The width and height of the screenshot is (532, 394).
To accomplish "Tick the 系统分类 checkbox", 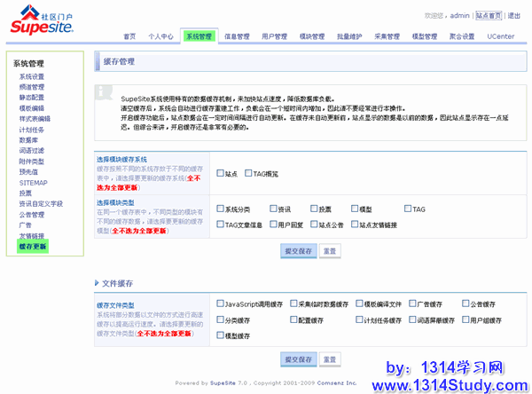I will [220, 209].
